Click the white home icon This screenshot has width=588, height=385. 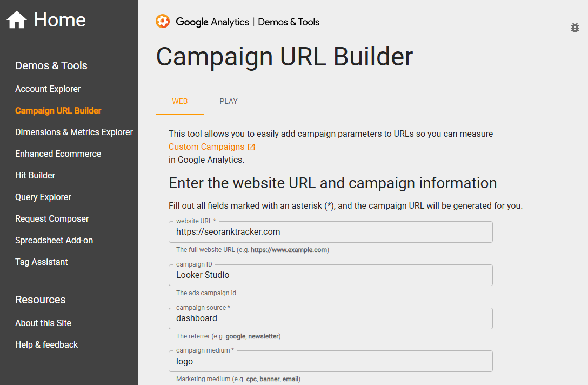tap(16, 19)
